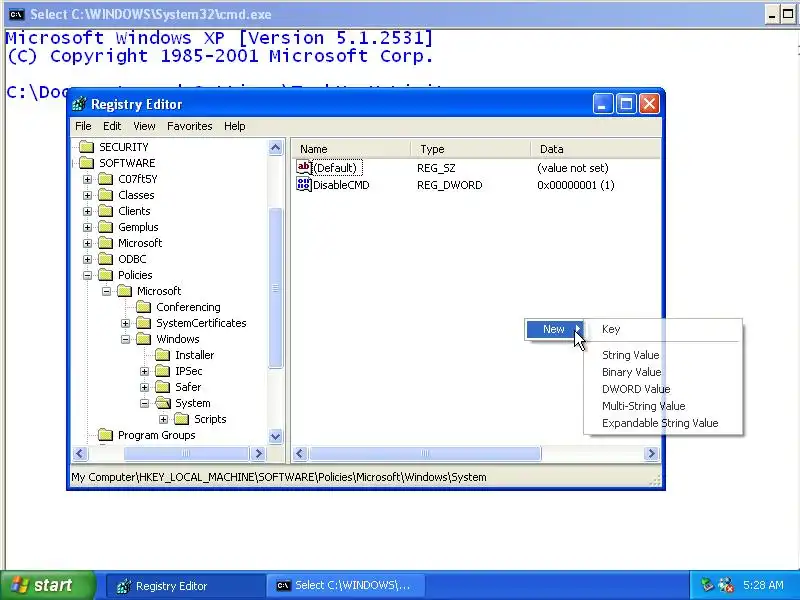800x600 pixels.
Task: Click the tree pane vertical scrollbar thumb
Action: (276, 288)
